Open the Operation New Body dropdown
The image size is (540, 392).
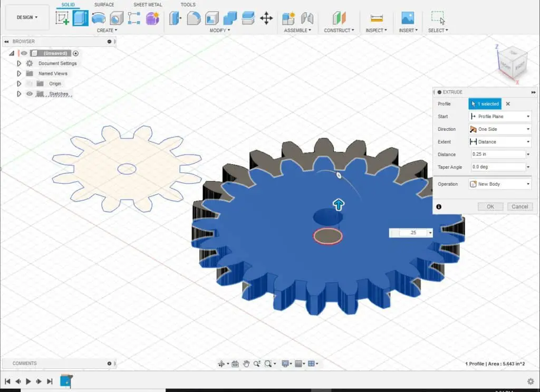500,184
